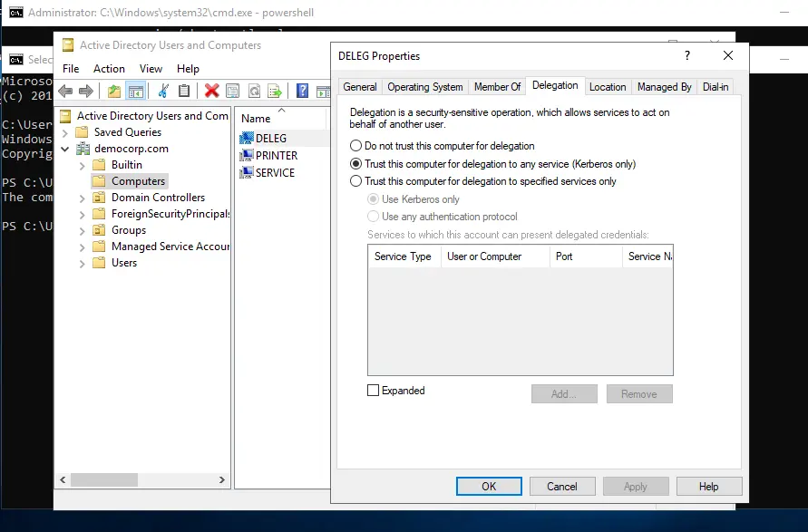Toggle Show/Hide Console Tree toolbar icon
The image size is (808, 532).
(x=136, y=91)
